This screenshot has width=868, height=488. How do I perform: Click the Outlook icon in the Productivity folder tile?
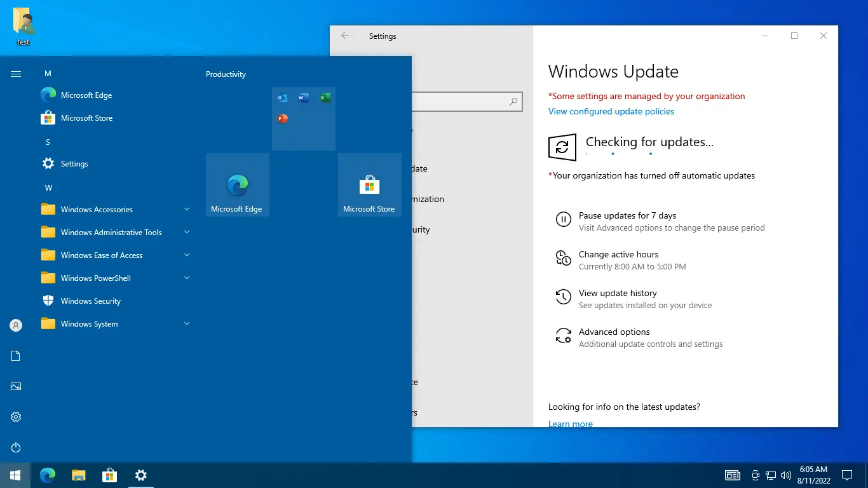[283, 98]
